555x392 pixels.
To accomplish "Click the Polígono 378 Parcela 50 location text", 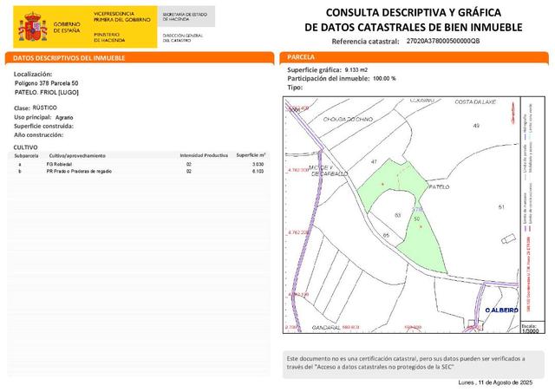I will [52, 82].
